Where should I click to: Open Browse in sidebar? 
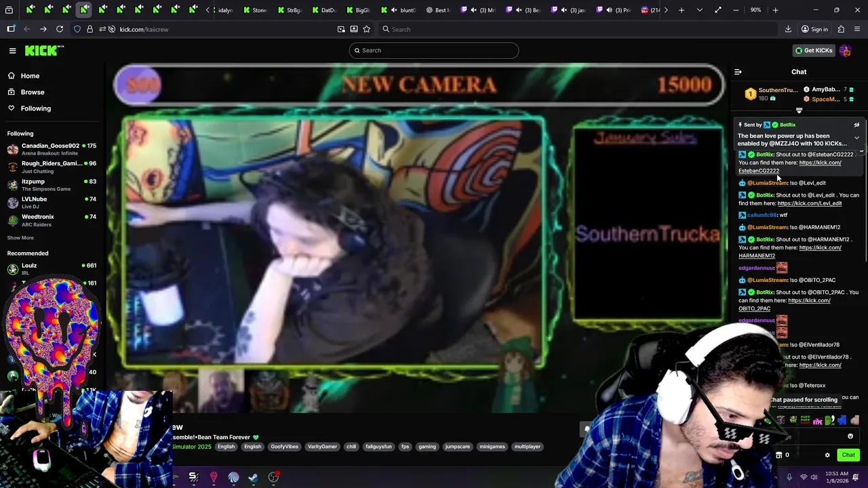[x=32, y=92]
